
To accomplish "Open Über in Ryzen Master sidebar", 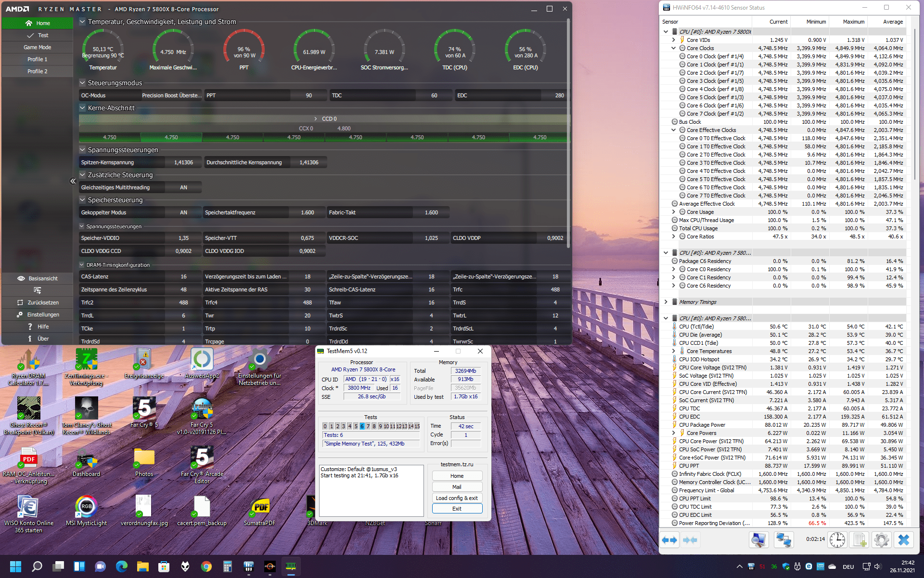I will coord(38,339).
